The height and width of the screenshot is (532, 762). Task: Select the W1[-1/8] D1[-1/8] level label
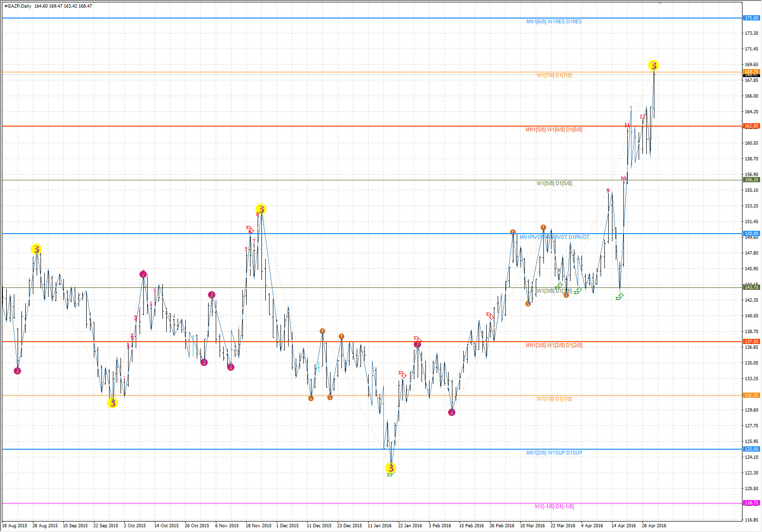554,507
